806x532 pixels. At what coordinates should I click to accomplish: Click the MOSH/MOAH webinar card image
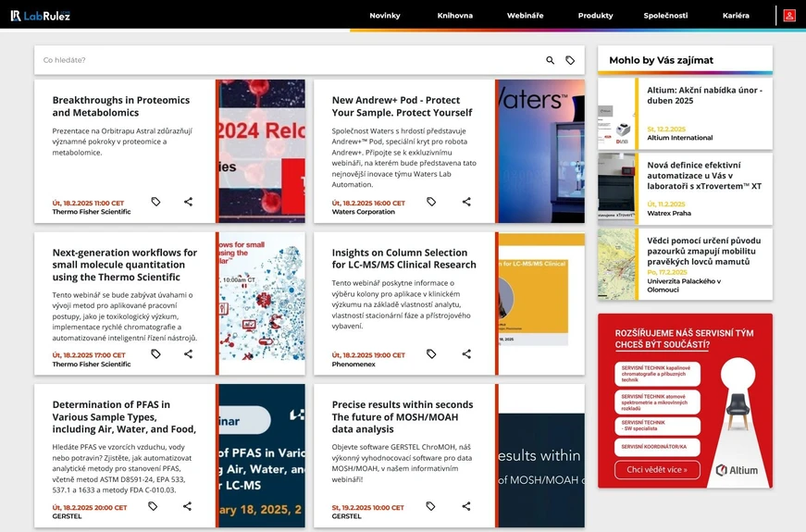pos(541,455)
